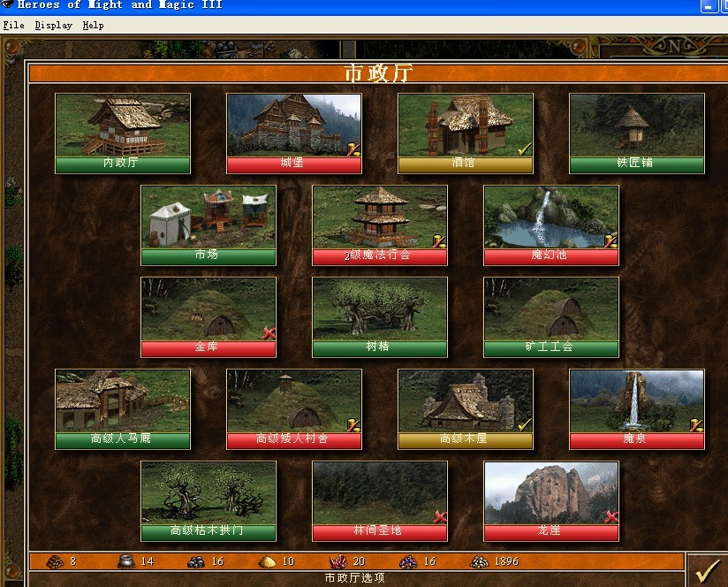Click the yellow 高级木屋 label bar

[x=466, y=441]
